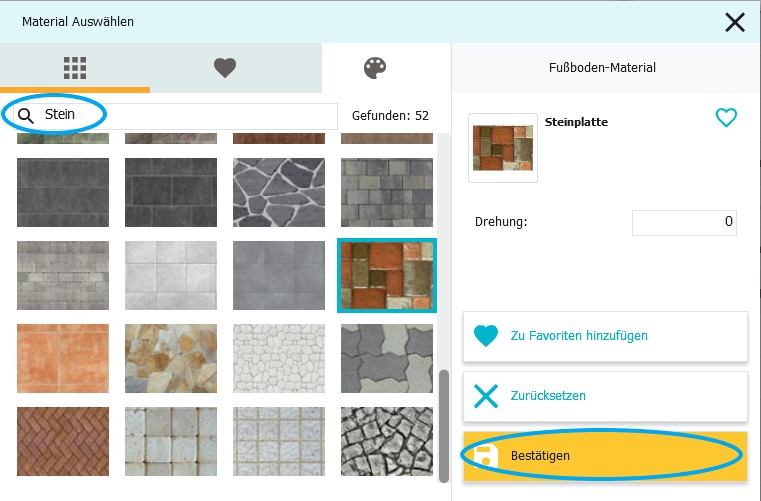Click the Fußboden-Material header

(x=602, y=67)
